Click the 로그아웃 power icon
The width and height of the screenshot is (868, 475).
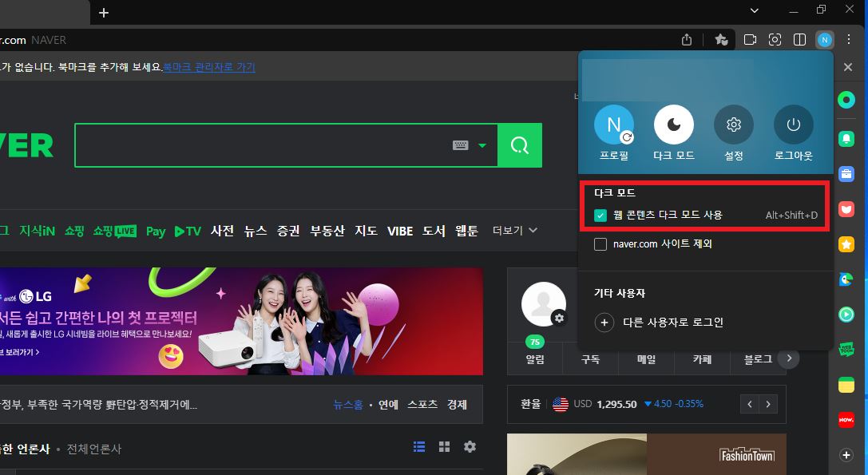793,125
